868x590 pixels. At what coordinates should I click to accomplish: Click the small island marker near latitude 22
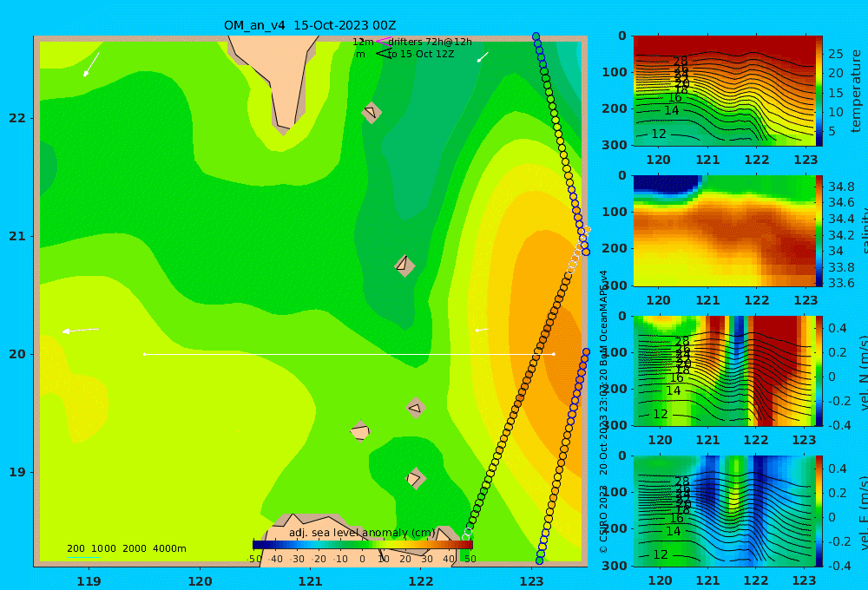tap(372, 112)
